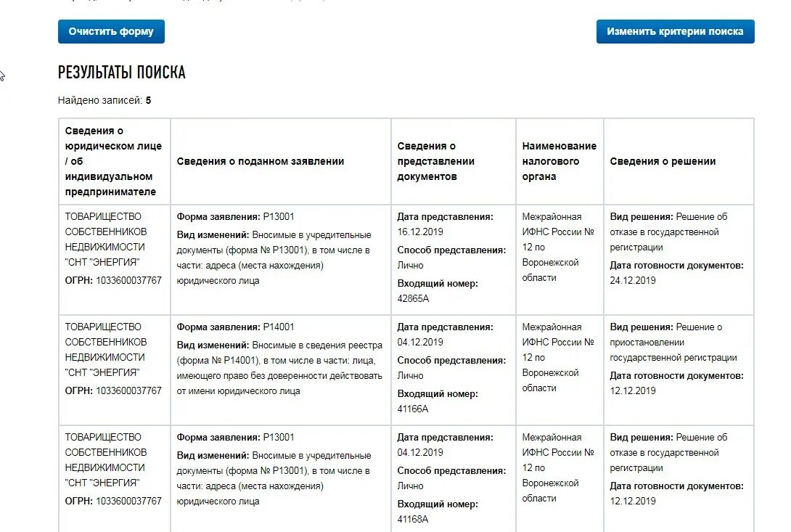Image resolution: width=791 pixels, height=532 pixels.
Task: Click the Наименование налогового органа column header
Action: (x=559, y=161)
